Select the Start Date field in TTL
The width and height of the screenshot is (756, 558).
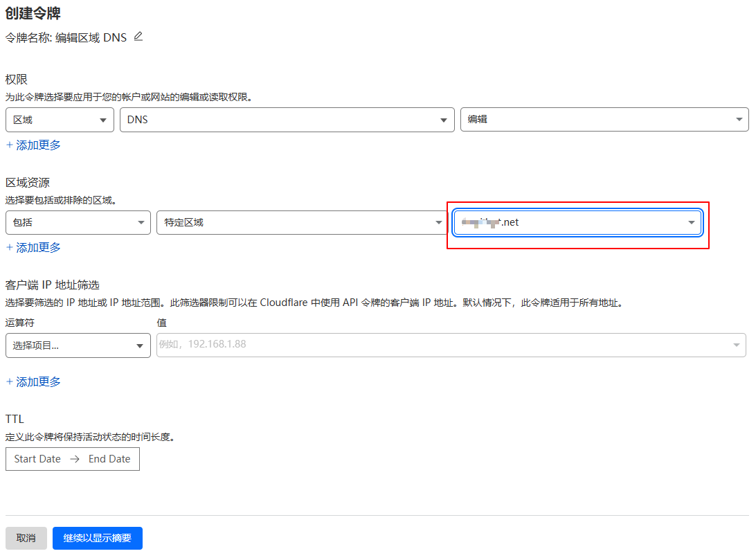(x=37, y=459)
